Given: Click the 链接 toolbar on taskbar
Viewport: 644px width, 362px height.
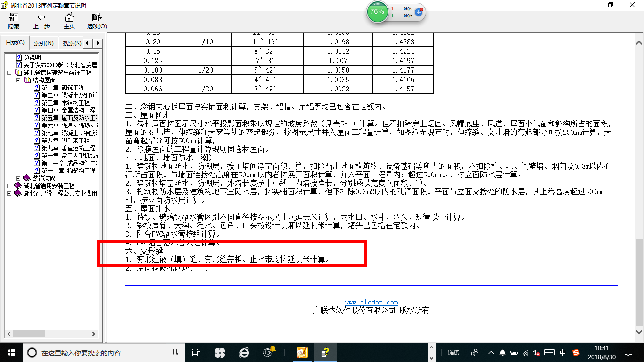Looking at the screenshot, I should click(x=453, y=353).
